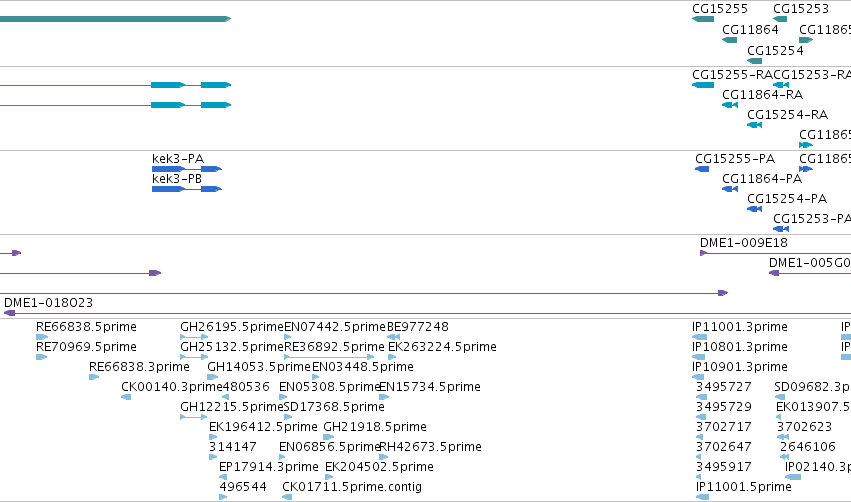Click the CK01711.5prime.contig label

point(352,487)
